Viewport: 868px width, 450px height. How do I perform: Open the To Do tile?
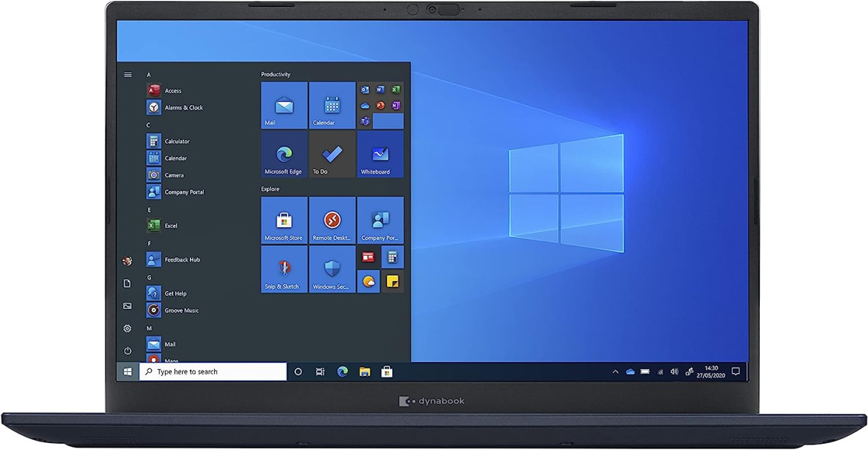332,154
